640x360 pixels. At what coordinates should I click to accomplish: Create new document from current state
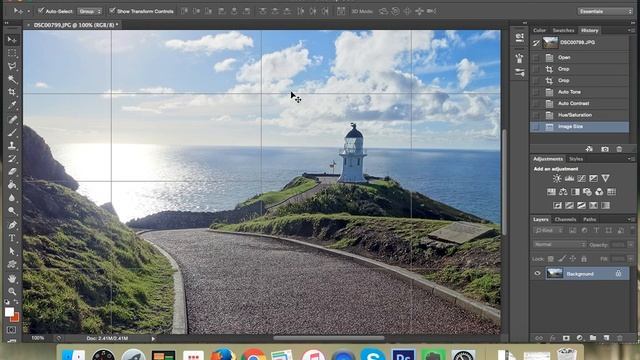(589, 149)
